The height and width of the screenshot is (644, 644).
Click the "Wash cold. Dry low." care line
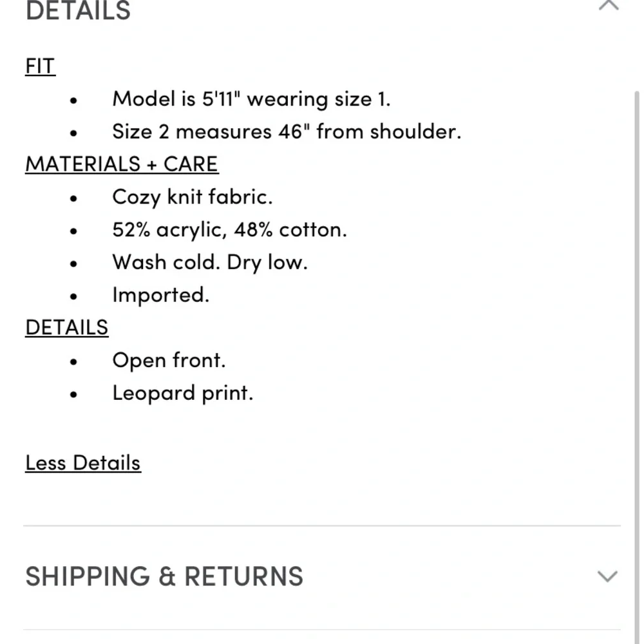point(209,262)
